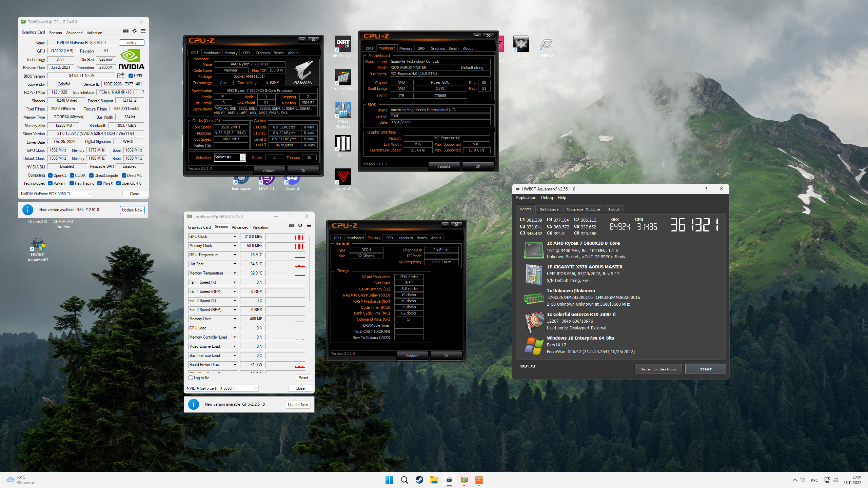Open the HWBOT Aquamark3 desktop shortcut

click(38, 250)
